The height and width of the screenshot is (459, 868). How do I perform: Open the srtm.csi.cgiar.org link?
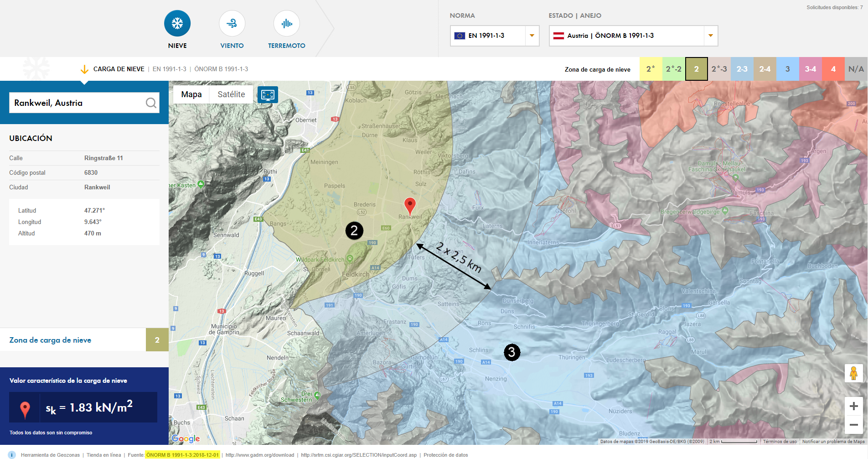click(x=359, y=455)
